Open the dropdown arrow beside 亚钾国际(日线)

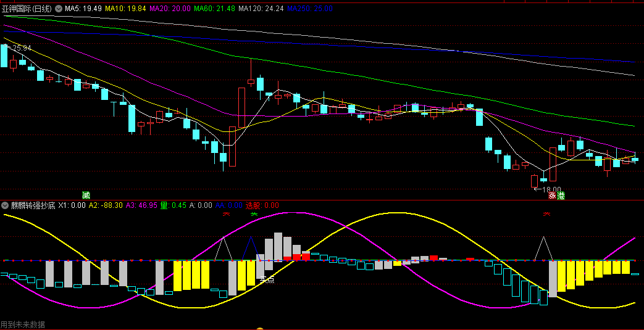tap(59, 9)
